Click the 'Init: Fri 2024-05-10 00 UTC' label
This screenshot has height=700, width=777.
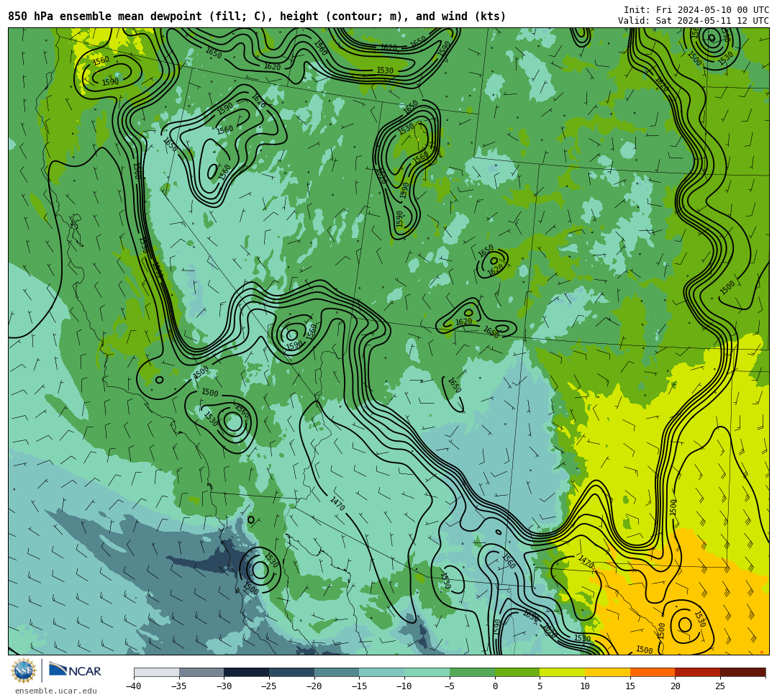(696, 10)
